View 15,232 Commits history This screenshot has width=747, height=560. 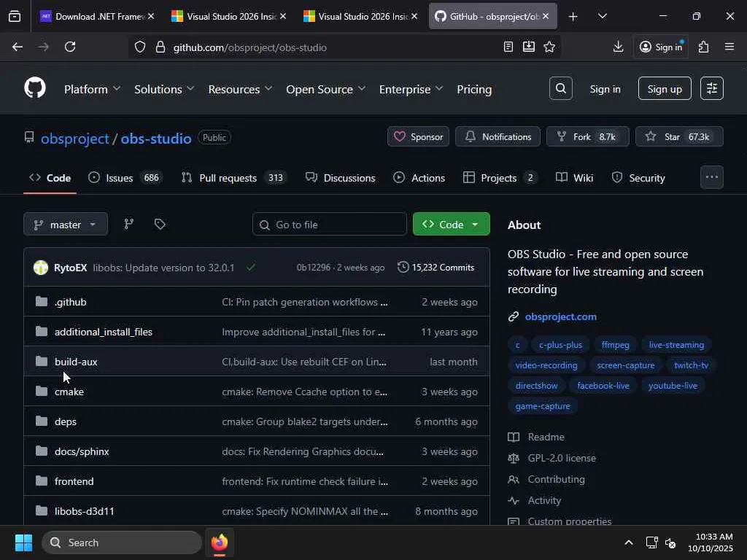tap(436, 268)
